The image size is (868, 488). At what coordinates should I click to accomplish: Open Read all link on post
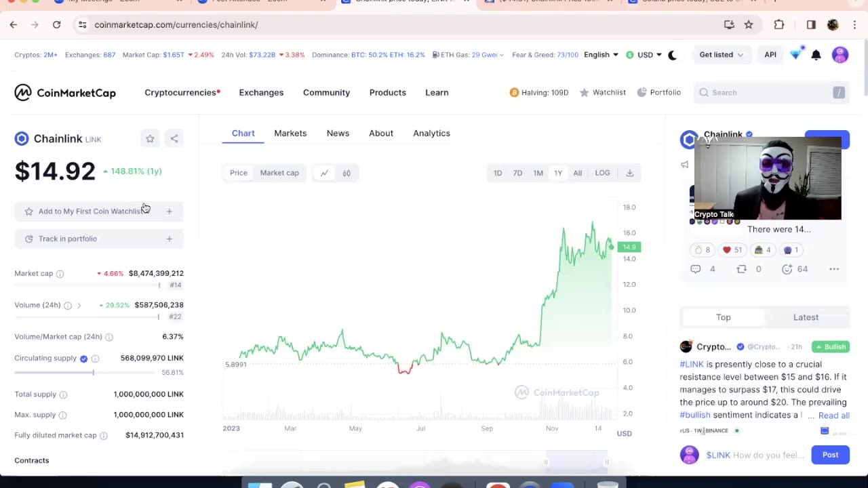click(834, 415)
